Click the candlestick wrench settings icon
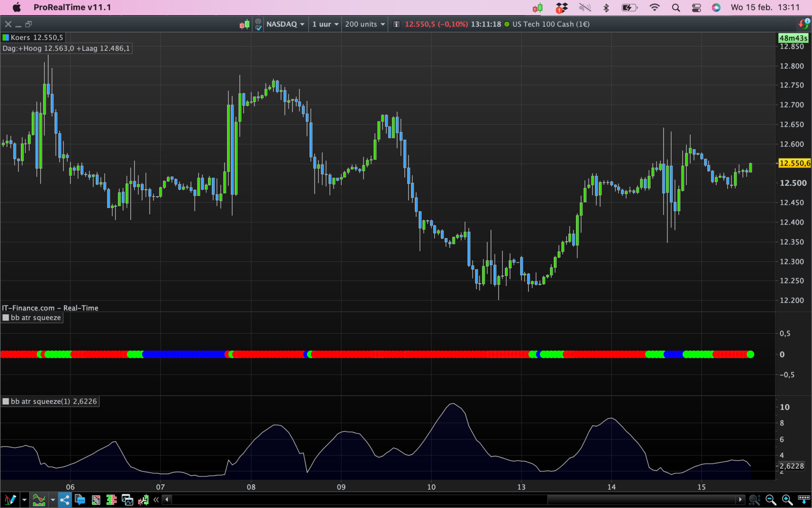The width and height of the screenshot is (812, 508). click(143, 500)
